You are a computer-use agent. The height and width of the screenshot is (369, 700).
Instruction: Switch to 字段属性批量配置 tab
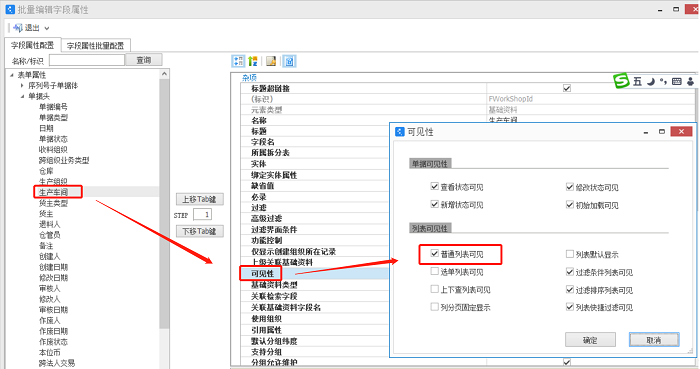coord(96,46)
